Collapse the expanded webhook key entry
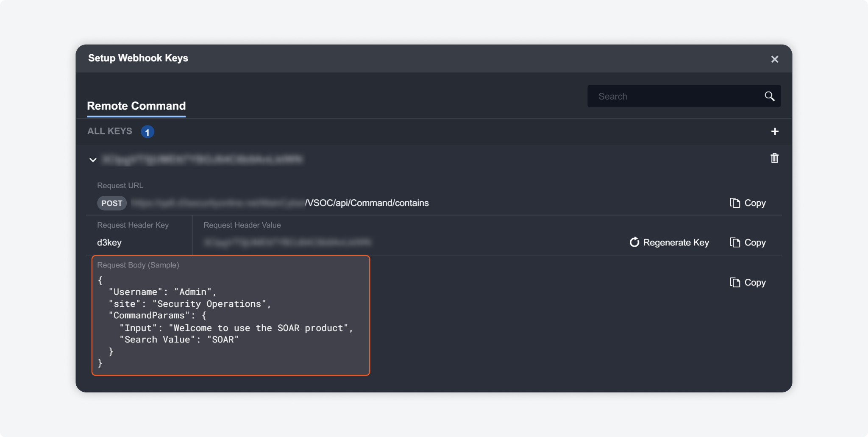The height and width of the screenshot is (437, 868). tap(93, 160)
